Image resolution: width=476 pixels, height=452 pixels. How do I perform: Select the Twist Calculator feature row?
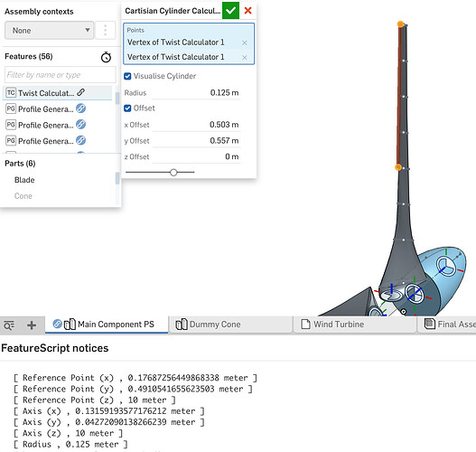(x=58, y=93)
